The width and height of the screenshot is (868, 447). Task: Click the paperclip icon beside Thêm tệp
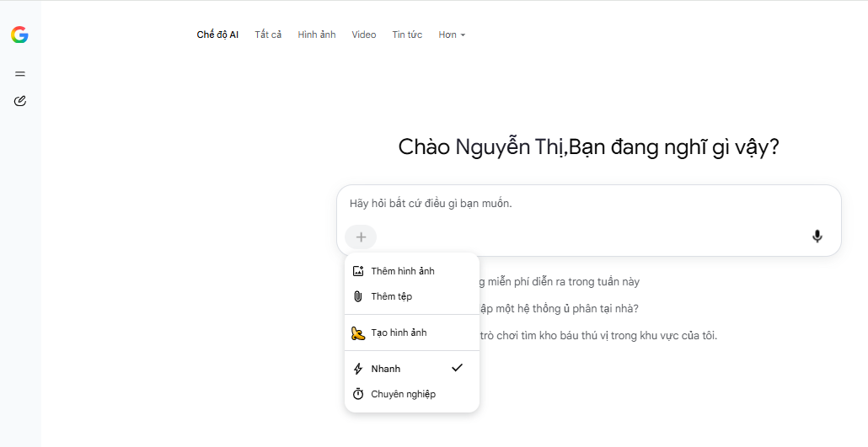point(358,296)
